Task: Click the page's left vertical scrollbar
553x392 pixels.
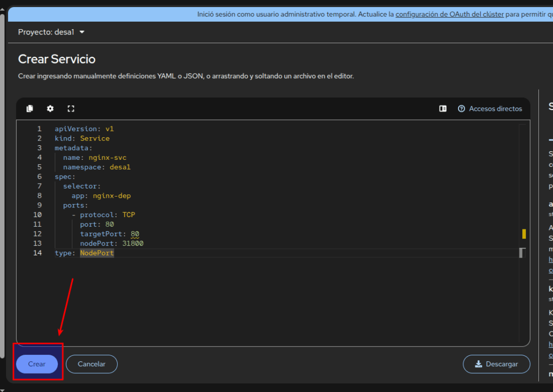Action: coord(2,194)
